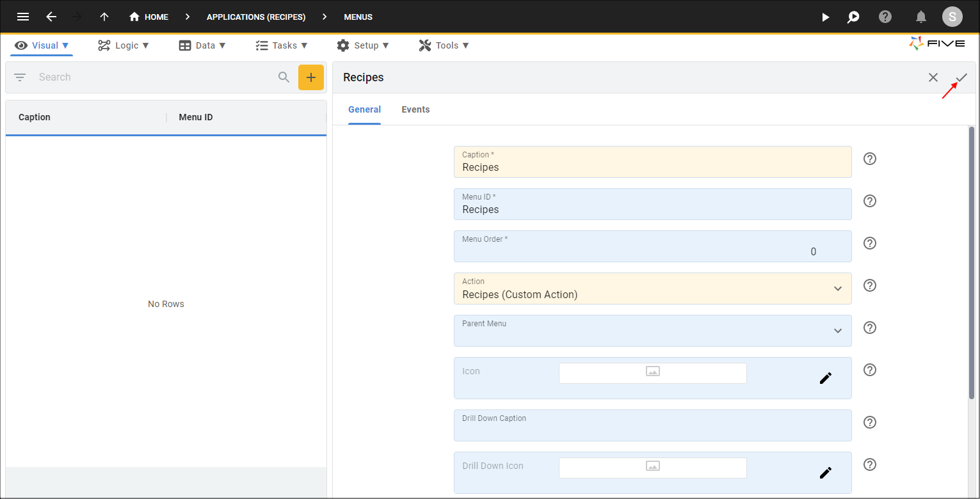Screen dimensions: 980x499
Task: Open the user avatar S
Action: point(952,17)
